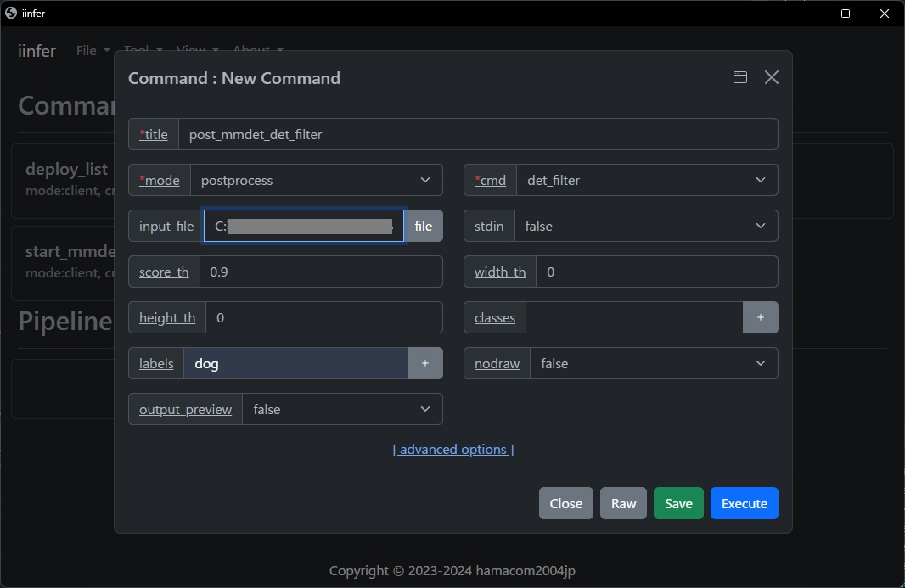Focus the score_th input with 0.9
Image resolution: width=905 pixels, height=588 pixels.
coord(320,272)
